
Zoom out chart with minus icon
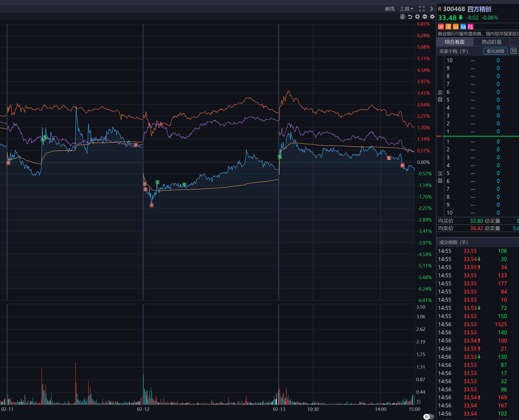pos(425,17)
